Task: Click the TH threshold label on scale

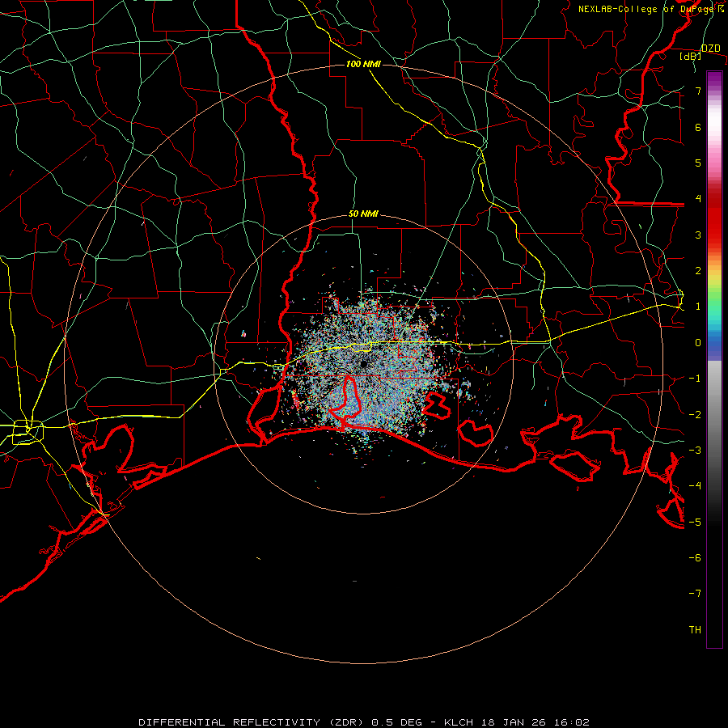Action: pos(695,630)
